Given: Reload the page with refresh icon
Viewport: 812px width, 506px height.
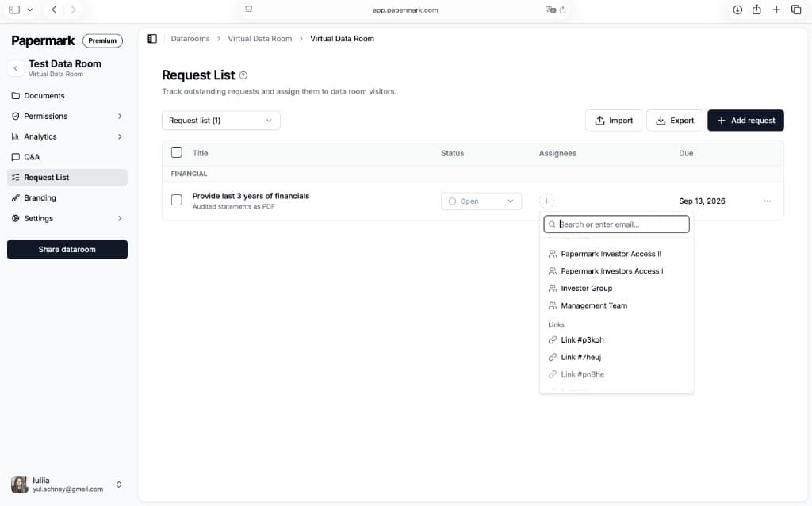Looking at the screenshot, I should (562, 10).
